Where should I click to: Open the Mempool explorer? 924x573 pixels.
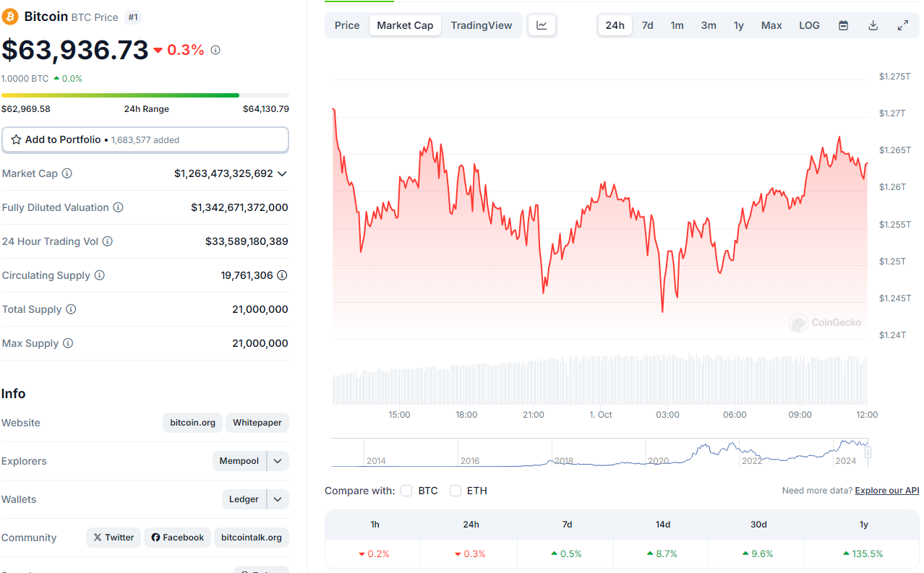(239, 461)
